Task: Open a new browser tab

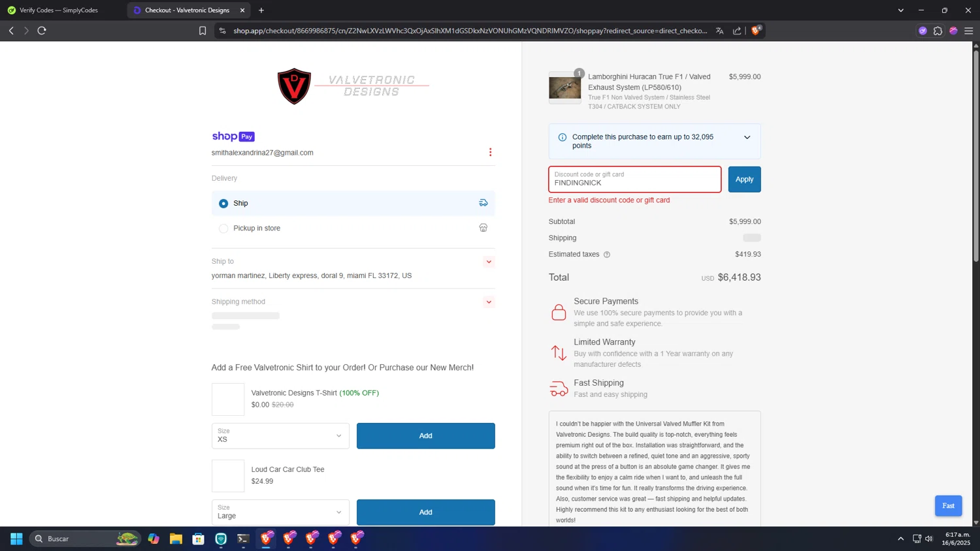Action: (x=261, y=10)
